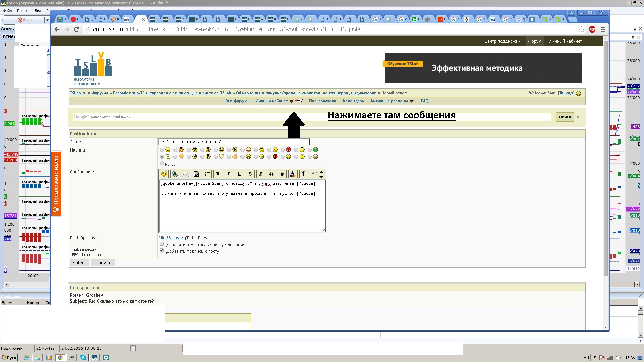The image size is (644, 362).
Task: Click the code tag hash icon
Action: (282, 174)
